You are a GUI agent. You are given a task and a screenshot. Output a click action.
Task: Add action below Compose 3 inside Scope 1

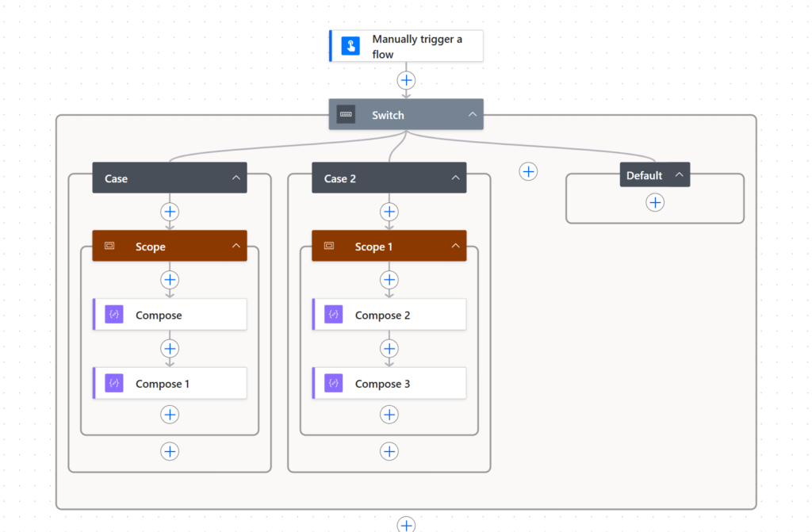pyautogui.click(x=389, y=415)
